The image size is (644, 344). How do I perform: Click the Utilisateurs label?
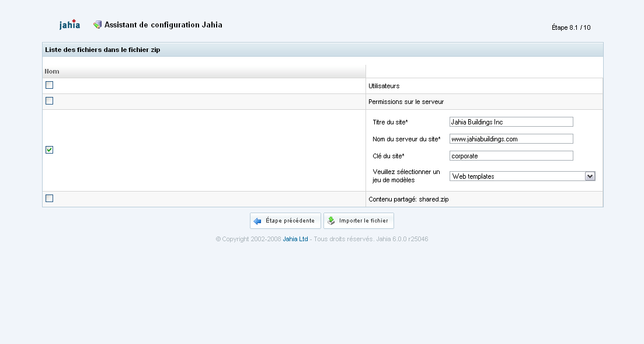click(x=384, y=86)
